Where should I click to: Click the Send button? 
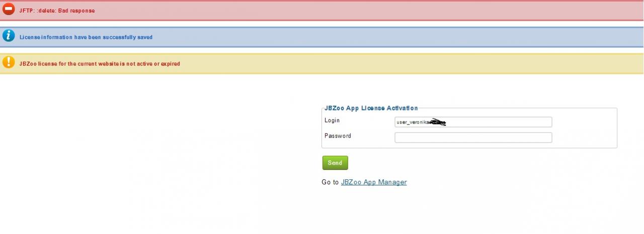pyautogui.click(x=335, y=163)
